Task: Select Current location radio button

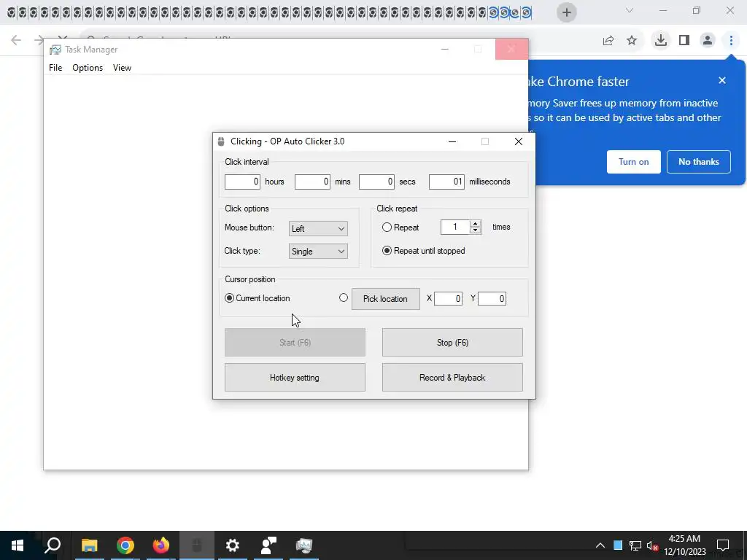Action: click(229, 298)
